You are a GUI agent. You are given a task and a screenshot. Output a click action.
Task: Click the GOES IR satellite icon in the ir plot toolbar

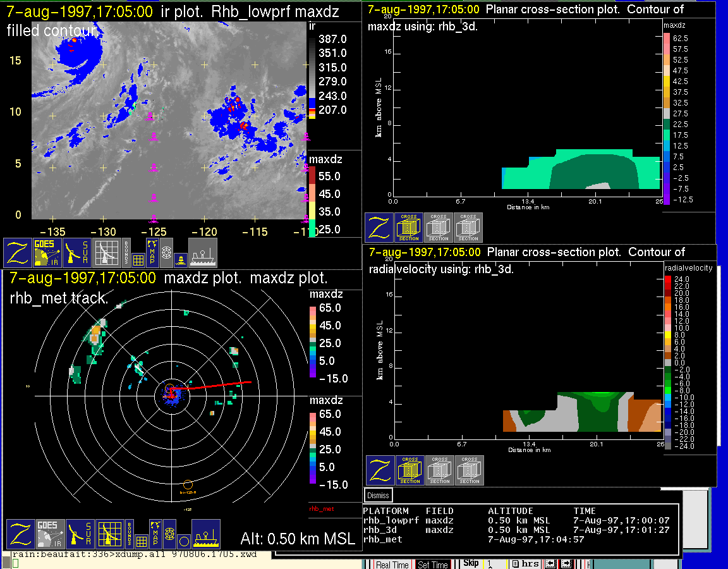click(47, 253)
